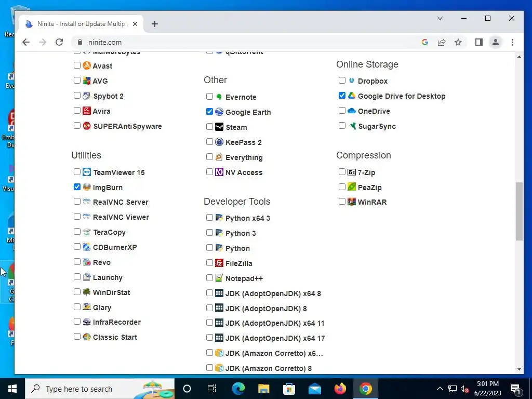Viewport: 532px width, 399px height.
Task: Uncheck the ImgBurn checkbox
Action: (x=77, y=187)
